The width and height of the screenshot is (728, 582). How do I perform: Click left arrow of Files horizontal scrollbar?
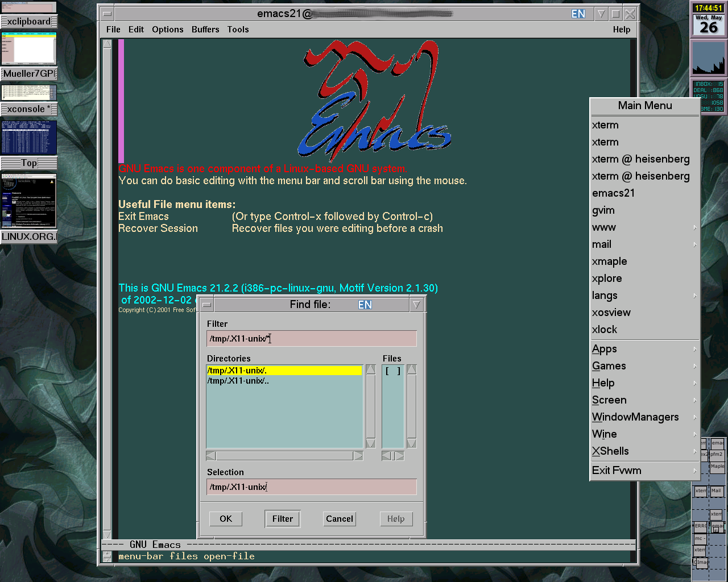(386, 456)
